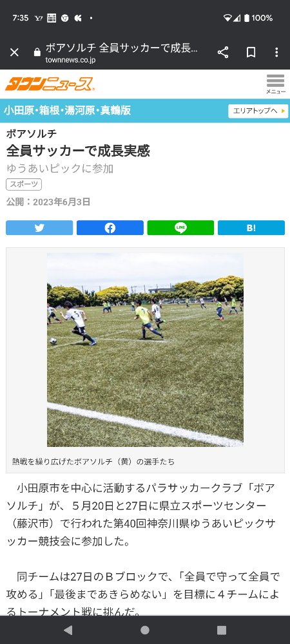The image size is (290, 644).
Task: Tap the soccer match photo
Action: [145, 350]
